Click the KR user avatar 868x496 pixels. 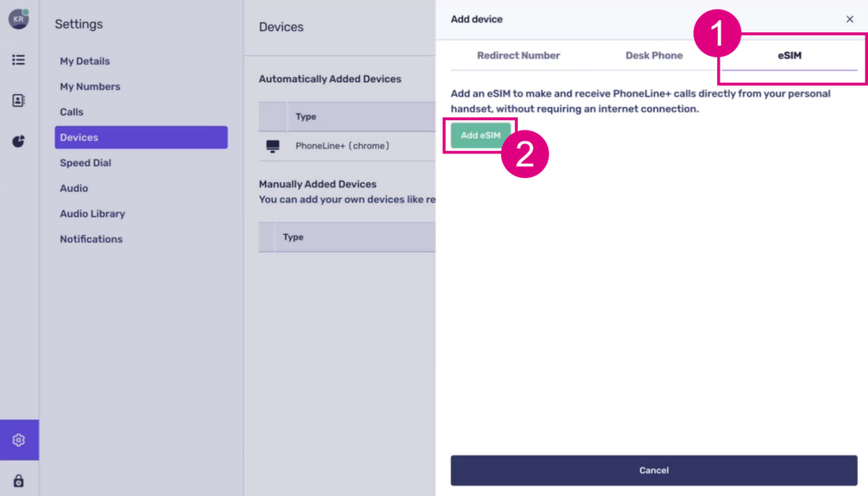click(x=19, y=20)
